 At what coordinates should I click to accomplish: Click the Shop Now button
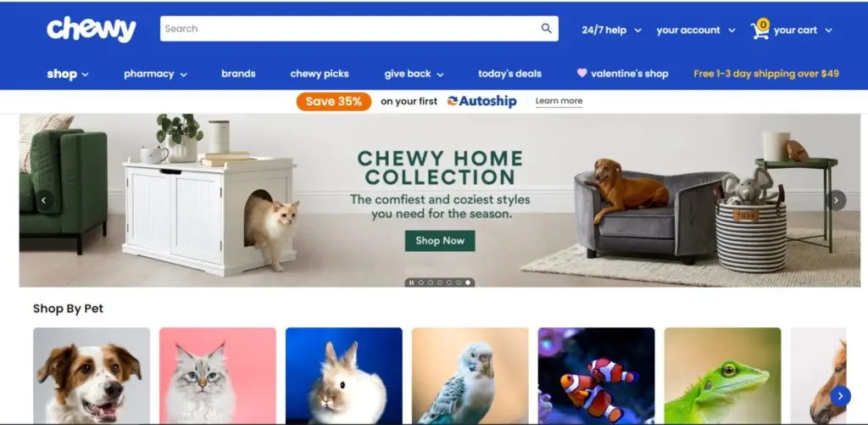440,240
